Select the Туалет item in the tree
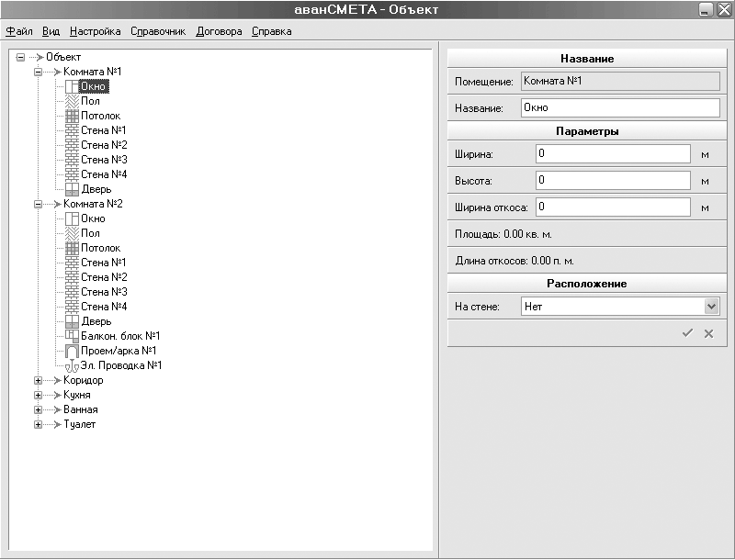Viewport: 735px width, 560px height. coord(79,424)
